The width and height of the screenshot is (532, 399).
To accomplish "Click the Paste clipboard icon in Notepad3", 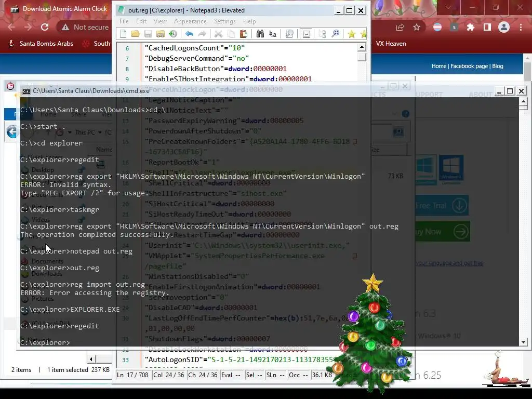I will pyautogui.click(x=243, y=34).
